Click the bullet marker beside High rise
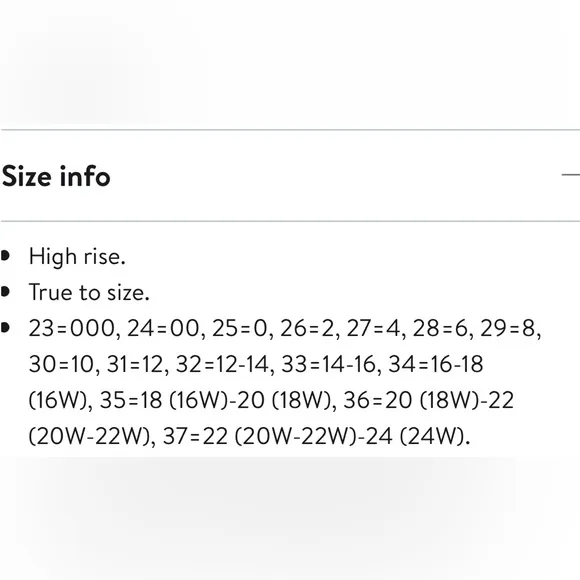 tap(5, 256)
